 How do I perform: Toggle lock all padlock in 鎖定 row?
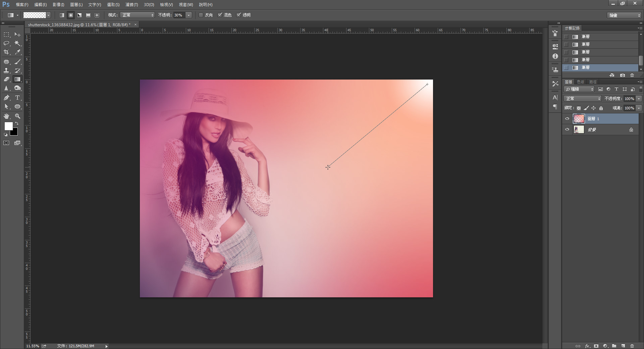pyautogui.click(x=601, y=108)
